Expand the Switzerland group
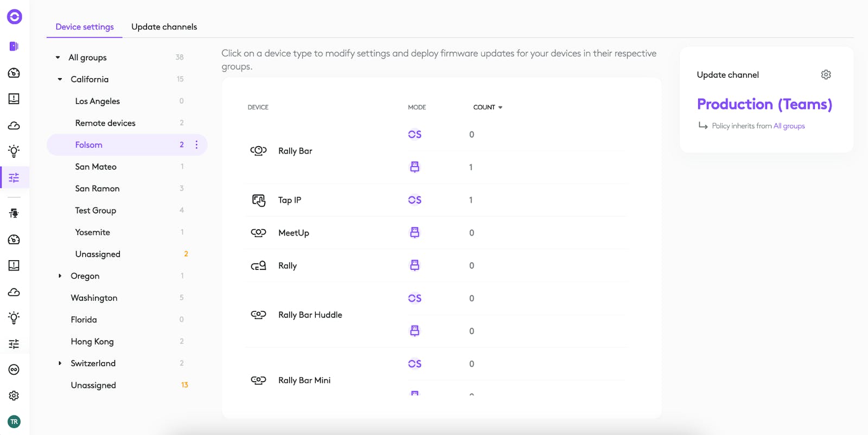This screenshot has width=868, height=435. [60, 363]
